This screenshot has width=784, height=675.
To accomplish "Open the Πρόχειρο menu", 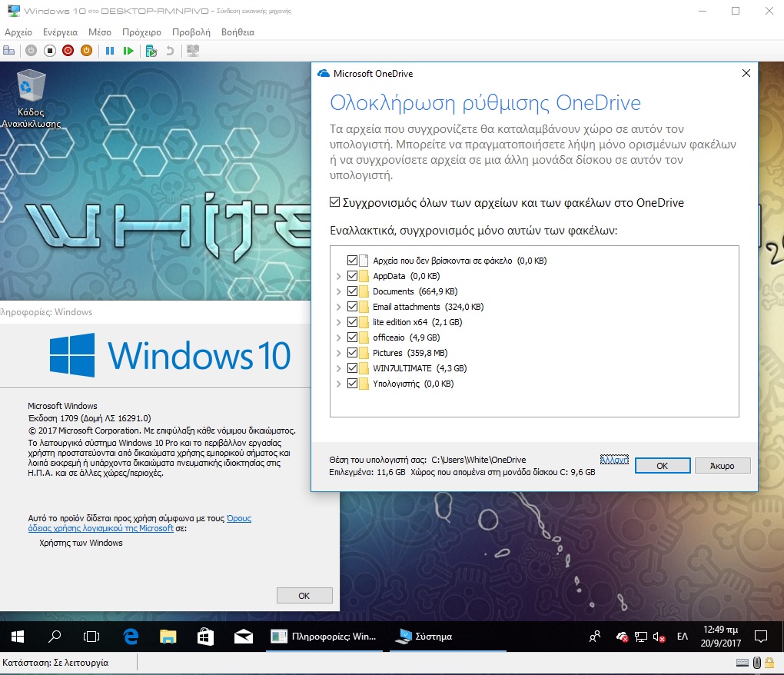I will coord(141,32).
